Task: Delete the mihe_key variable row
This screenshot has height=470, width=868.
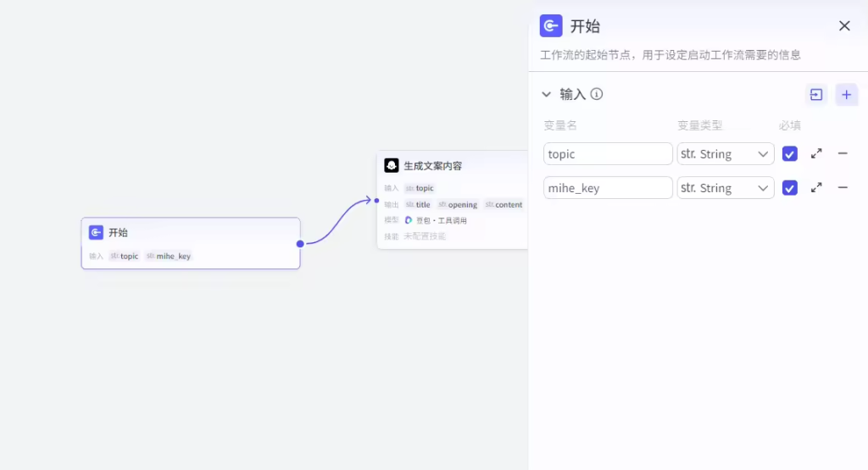Action: (843, 188)
